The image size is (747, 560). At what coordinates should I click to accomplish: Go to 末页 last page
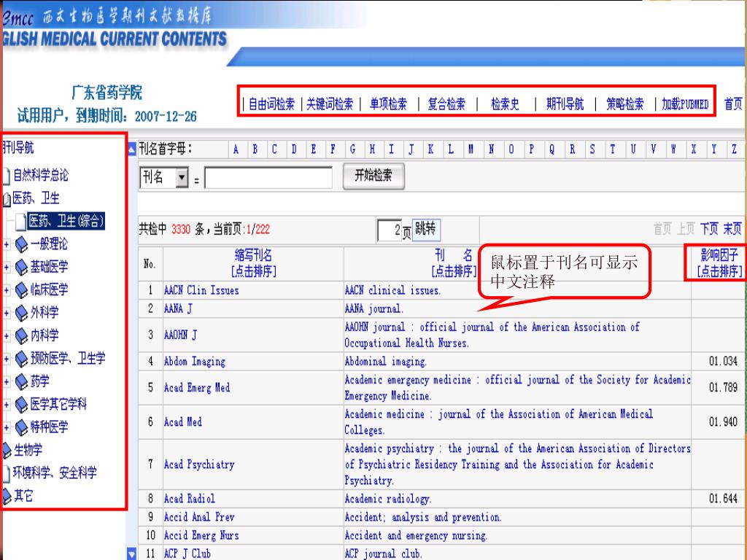pos(732,229)
